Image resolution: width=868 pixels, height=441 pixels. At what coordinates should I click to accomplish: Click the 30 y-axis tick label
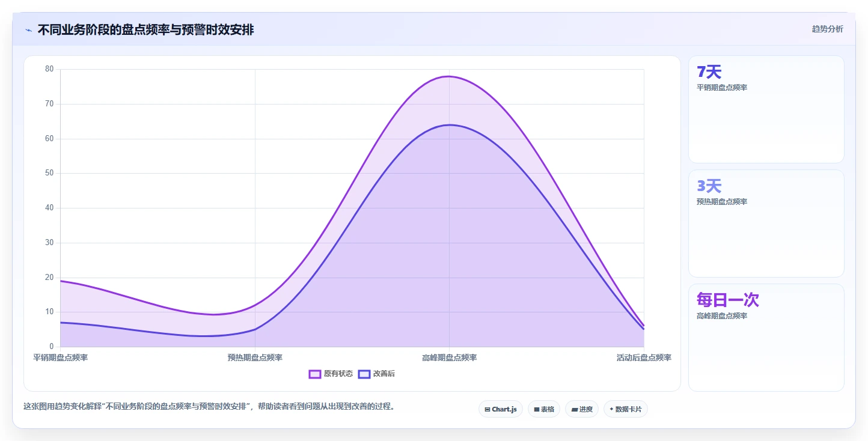(49, 243)
